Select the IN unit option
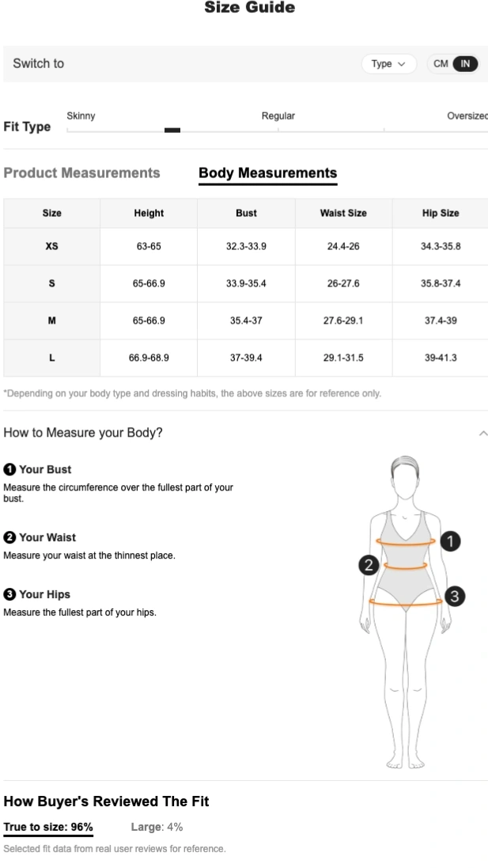488x868 pixels. click(466, 64)
